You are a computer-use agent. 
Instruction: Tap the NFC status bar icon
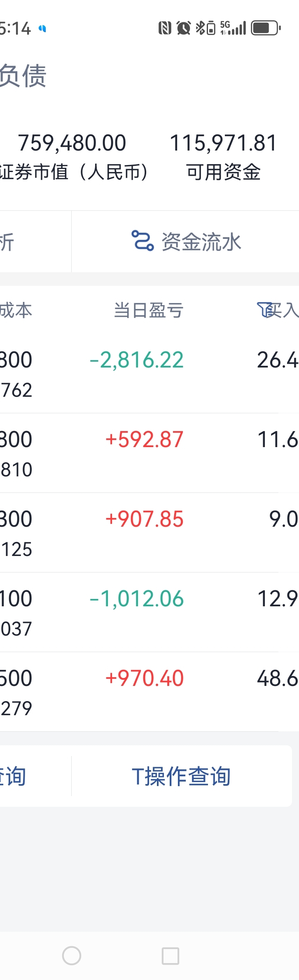point(165,28)
